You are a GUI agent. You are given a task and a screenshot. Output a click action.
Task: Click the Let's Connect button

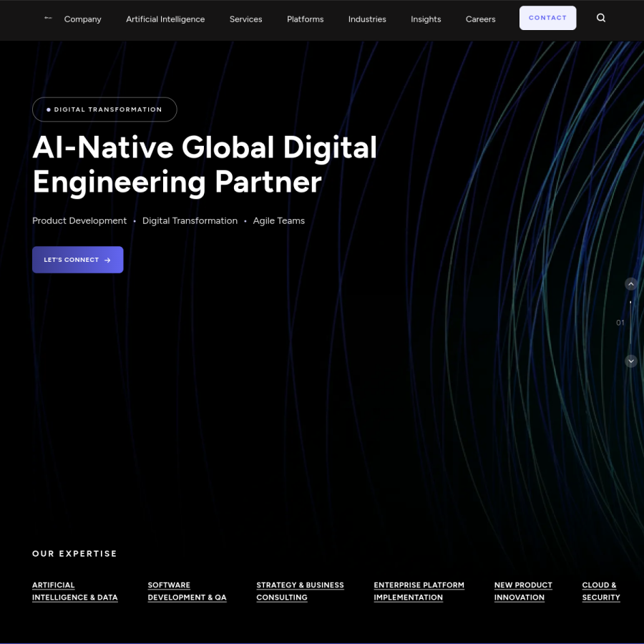tap(77, 260)
